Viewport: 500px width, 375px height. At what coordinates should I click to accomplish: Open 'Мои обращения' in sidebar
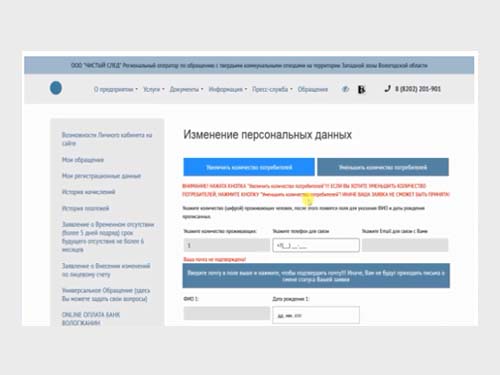point(83,160)
